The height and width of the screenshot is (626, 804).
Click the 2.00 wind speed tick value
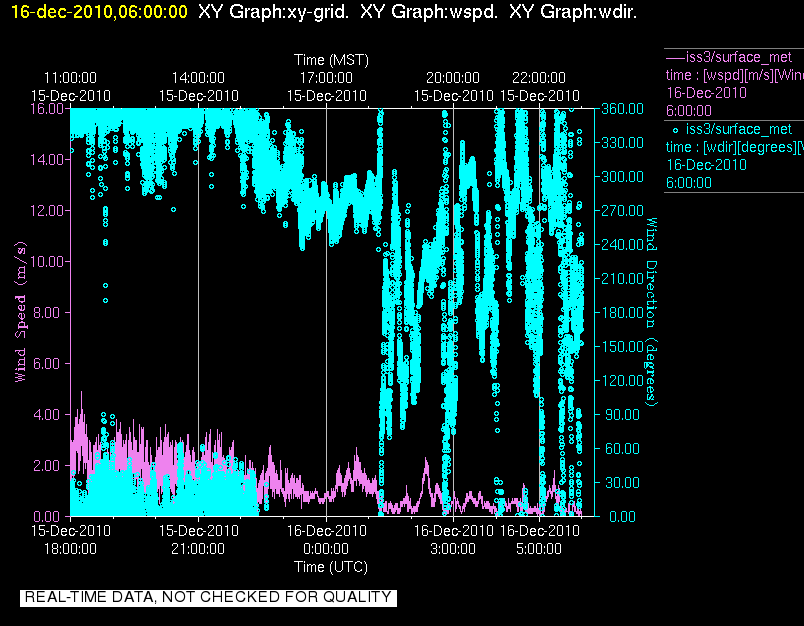coord(49,466)
